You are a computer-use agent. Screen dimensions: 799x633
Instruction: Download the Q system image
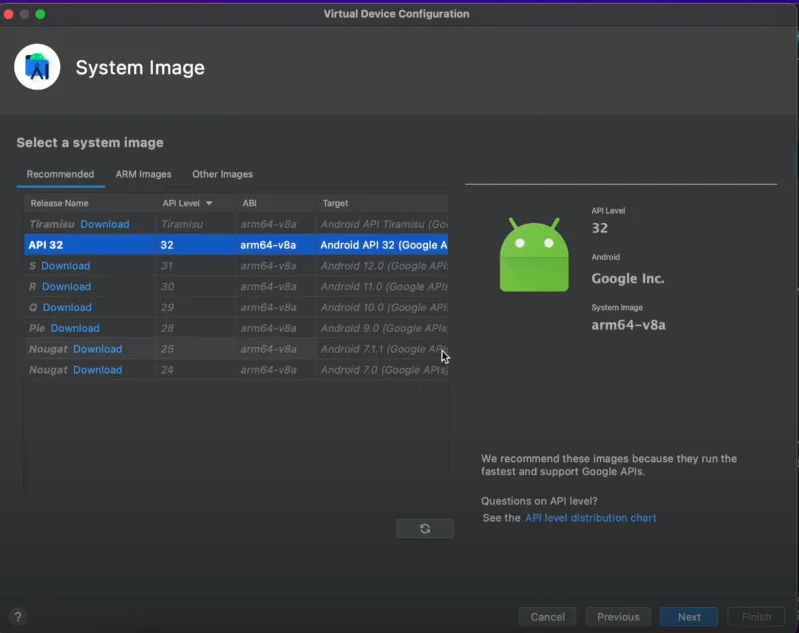click(67, 308)
